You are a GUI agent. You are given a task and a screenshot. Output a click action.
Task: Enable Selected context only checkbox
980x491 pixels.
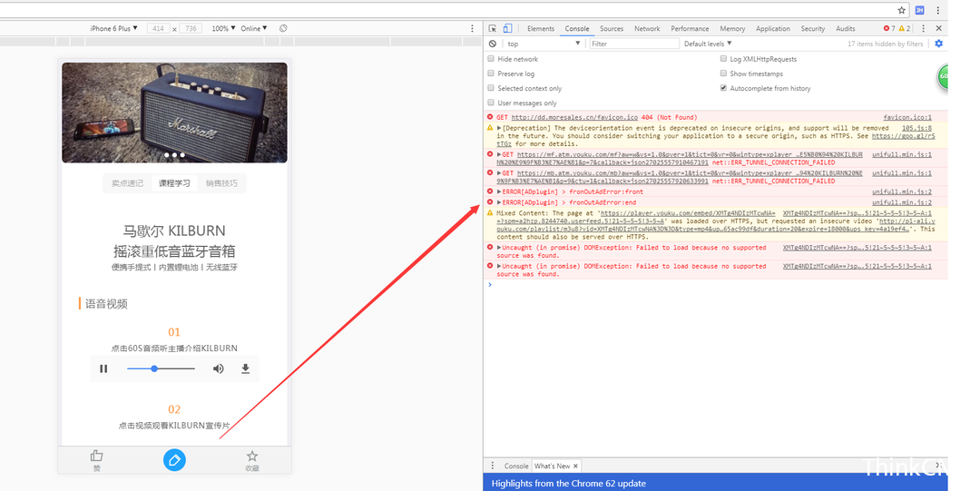click(491, 87)
